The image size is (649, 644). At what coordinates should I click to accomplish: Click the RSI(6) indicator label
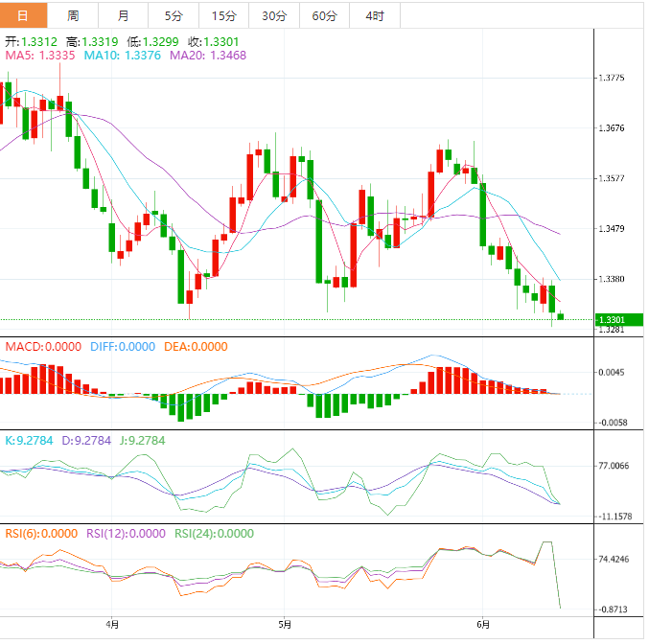41,534
